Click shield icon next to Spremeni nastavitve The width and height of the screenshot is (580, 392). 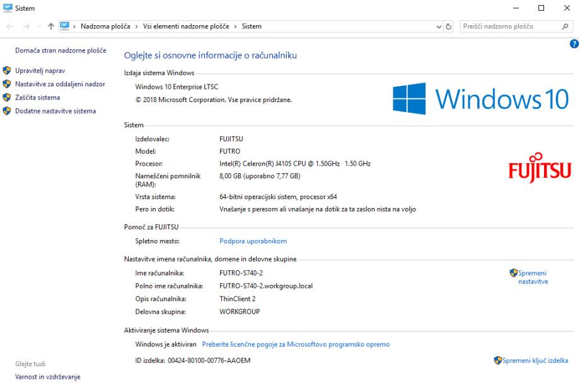[513, 273]
